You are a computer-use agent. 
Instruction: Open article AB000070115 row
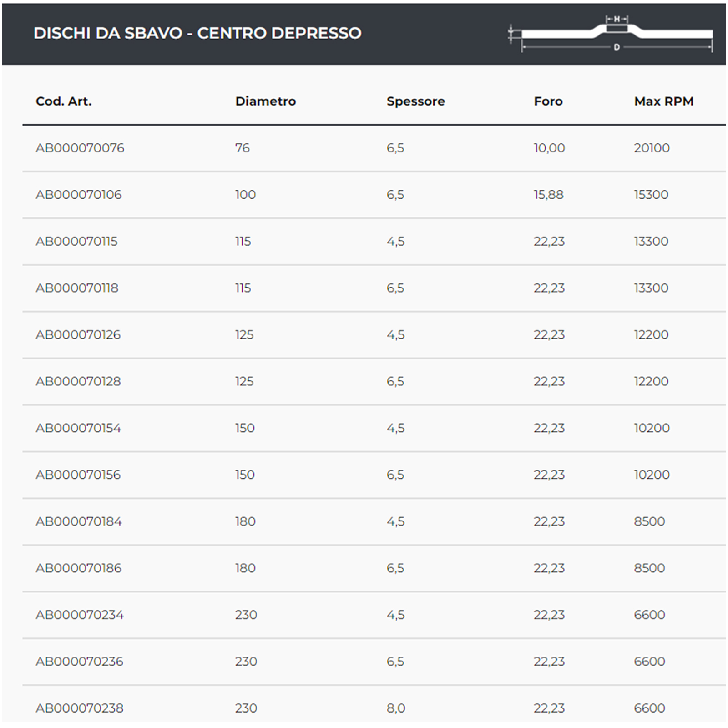(76, 241)
